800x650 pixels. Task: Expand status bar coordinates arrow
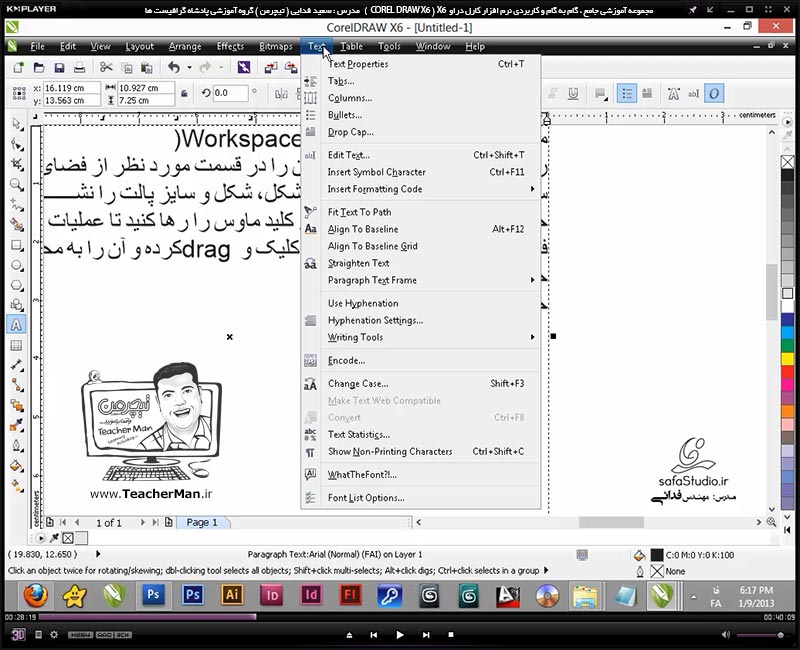(98, 554)
